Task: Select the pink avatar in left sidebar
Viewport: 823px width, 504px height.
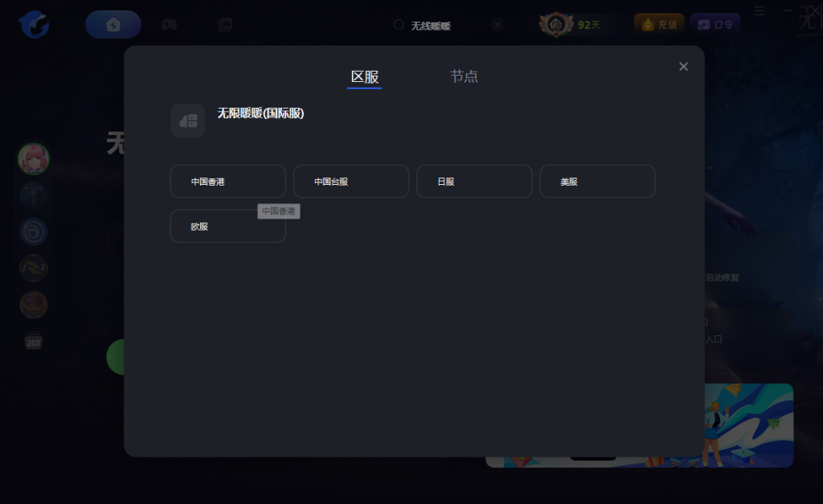Action: [x=33, y=159]
